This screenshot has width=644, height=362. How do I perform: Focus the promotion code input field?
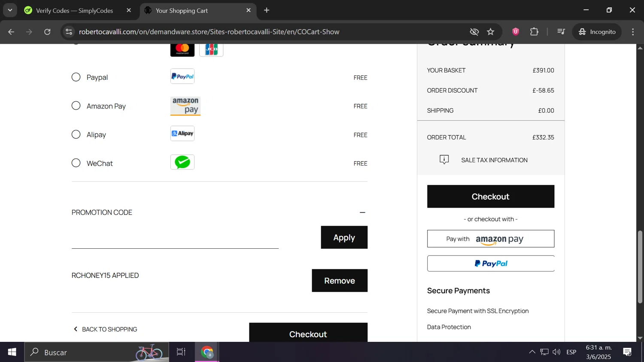175,238
